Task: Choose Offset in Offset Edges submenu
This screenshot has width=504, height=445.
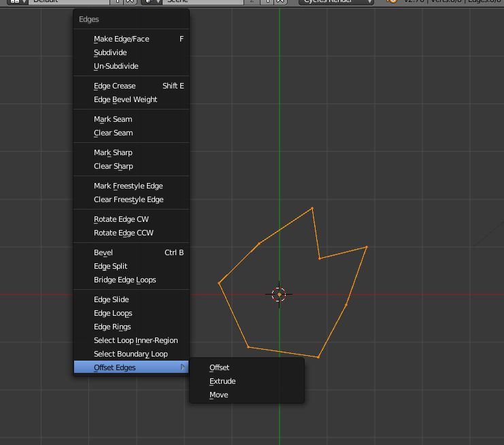Action: coord(246,367)
